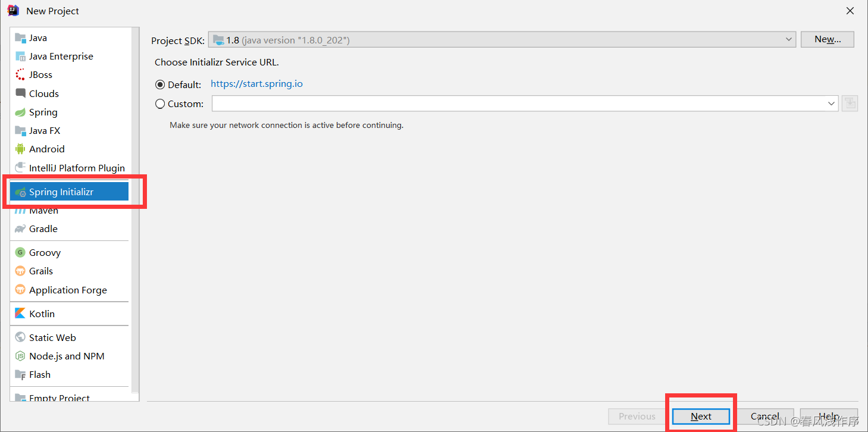This screenshot has height=432, width=868.
Task: Click the Spring Initializr icon
Action: coord(20,192)
